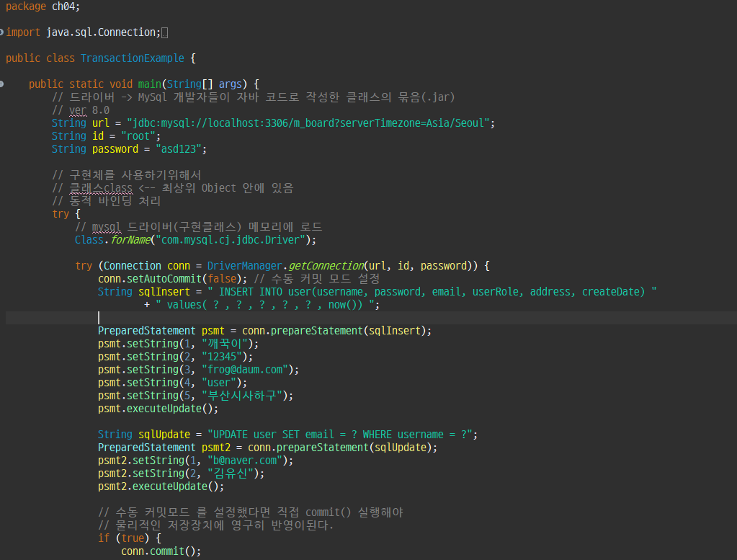Click the 'mysql 드라이버(구현클래스)' comment
Viewport: 737px width, 560px height.
198,227
